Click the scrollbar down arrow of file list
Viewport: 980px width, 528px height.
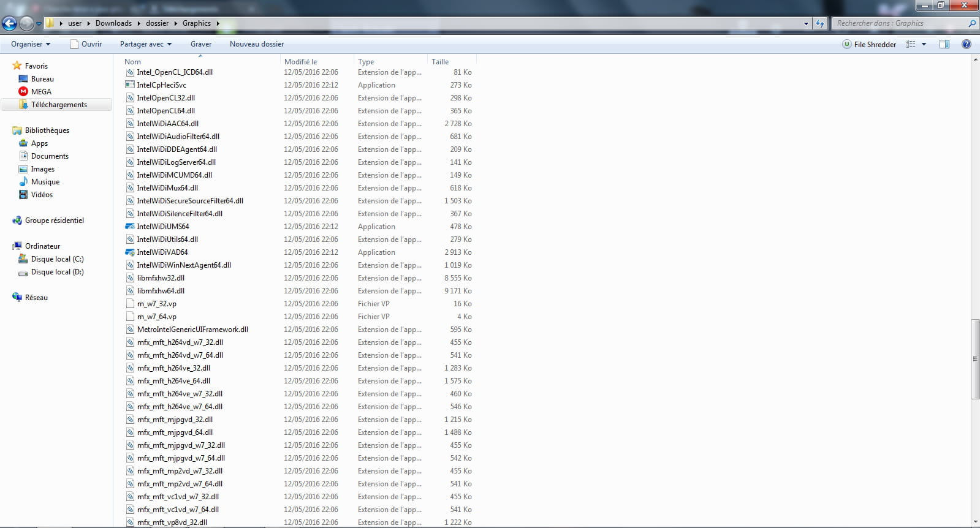pos(975,522)
